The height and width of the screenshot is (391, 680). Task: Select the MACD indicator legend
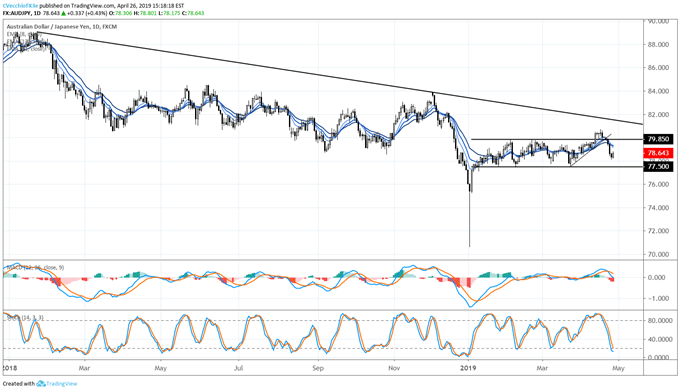pyautogui.click(x=35, y=267)
